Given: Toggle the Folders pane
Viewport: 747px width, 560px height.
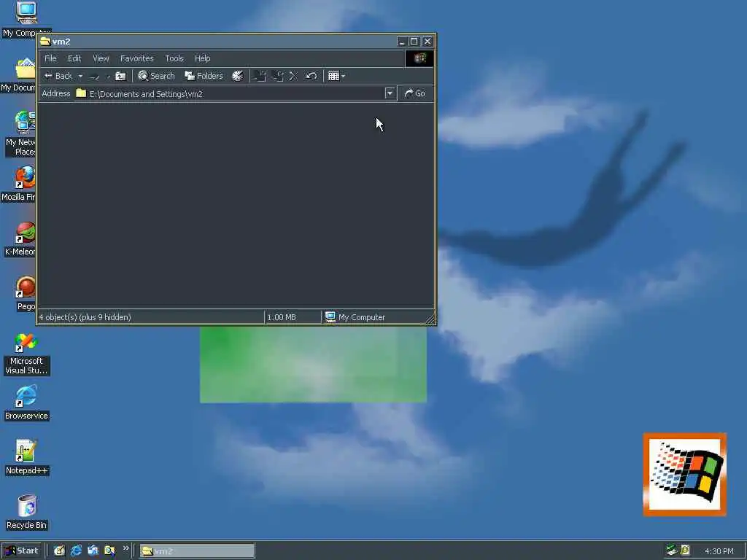Looking at the screenshot, I should (204, 76).
